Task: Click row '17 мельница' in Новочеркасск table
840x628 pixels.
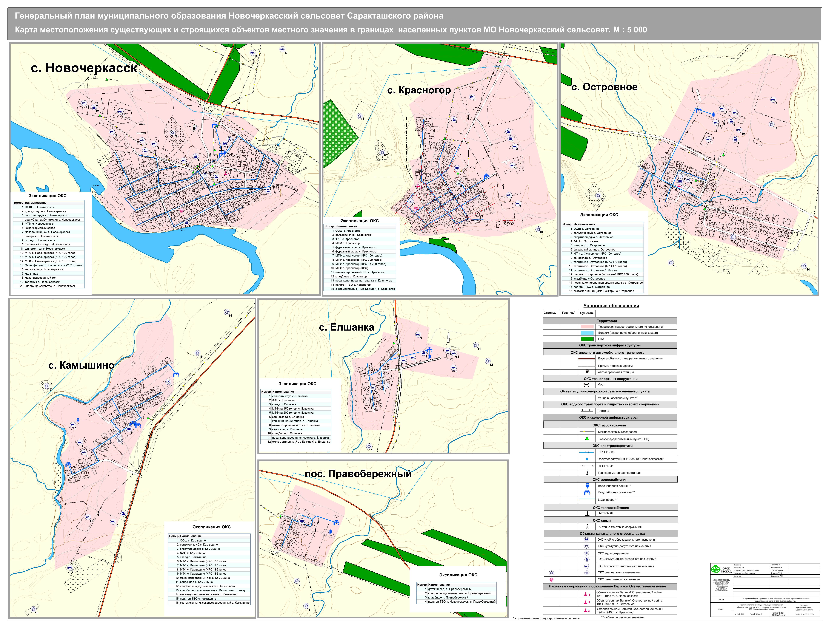Action: (x=49, y=274)
